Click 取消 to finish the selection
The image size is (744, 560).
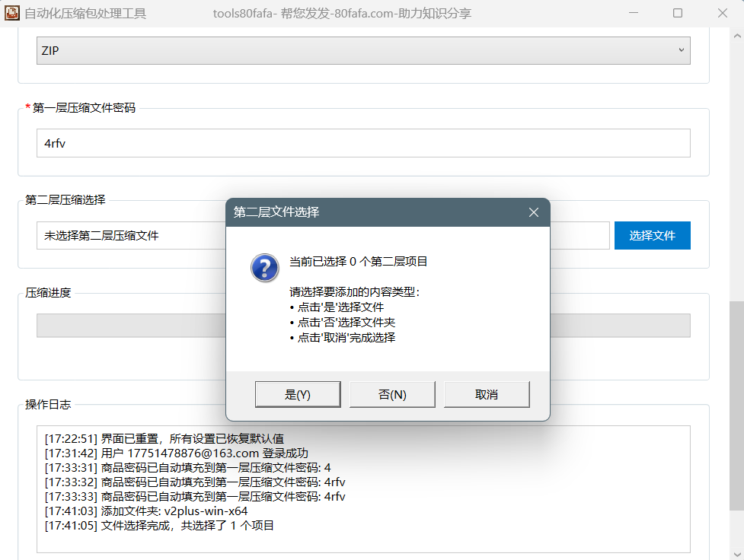pos(486,394)
